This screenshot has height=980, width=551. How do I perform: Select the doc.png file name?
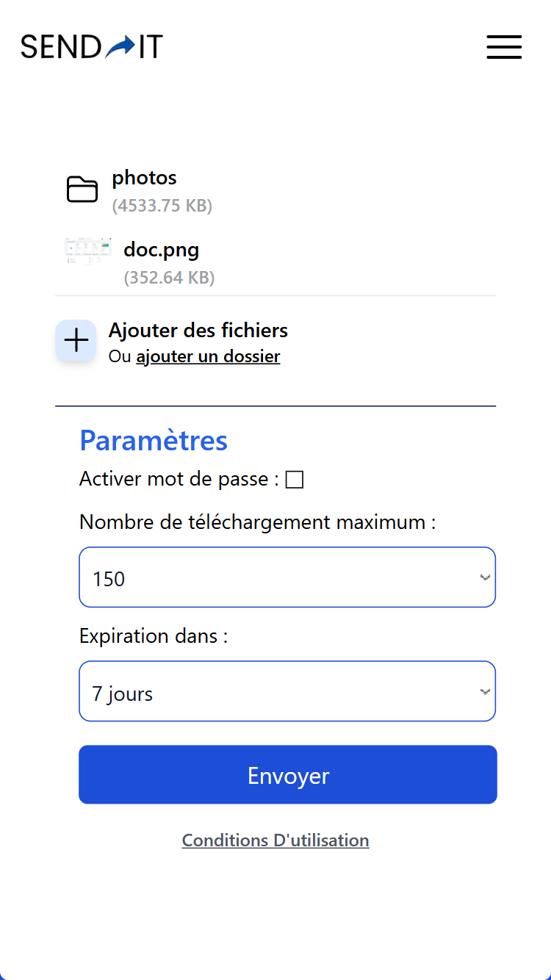162,250
